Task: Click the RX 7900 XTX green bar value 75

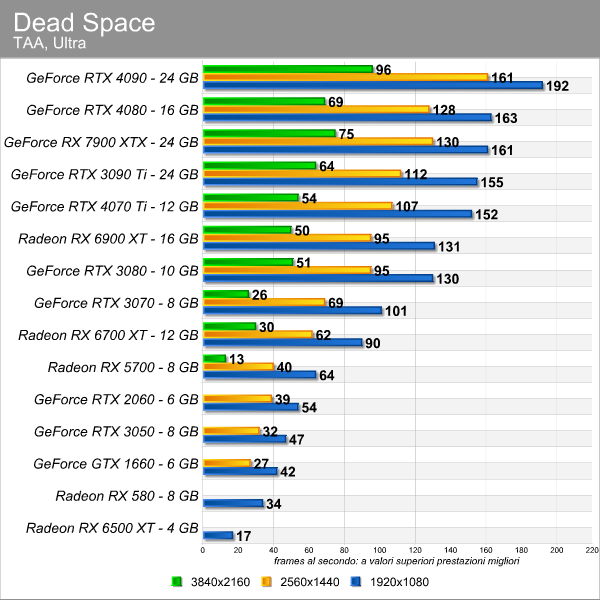Action: coord(347,134)
